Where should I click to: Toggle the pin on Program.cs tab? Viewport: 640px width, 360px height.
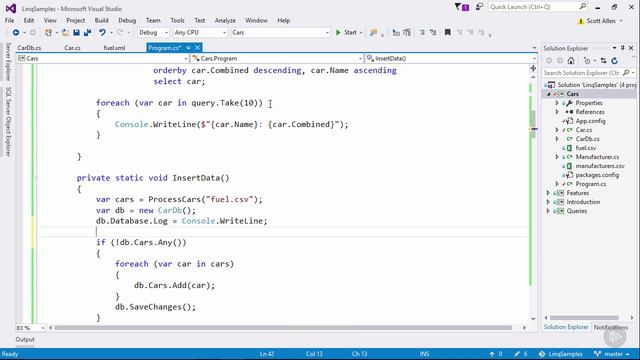pos(189,48)
